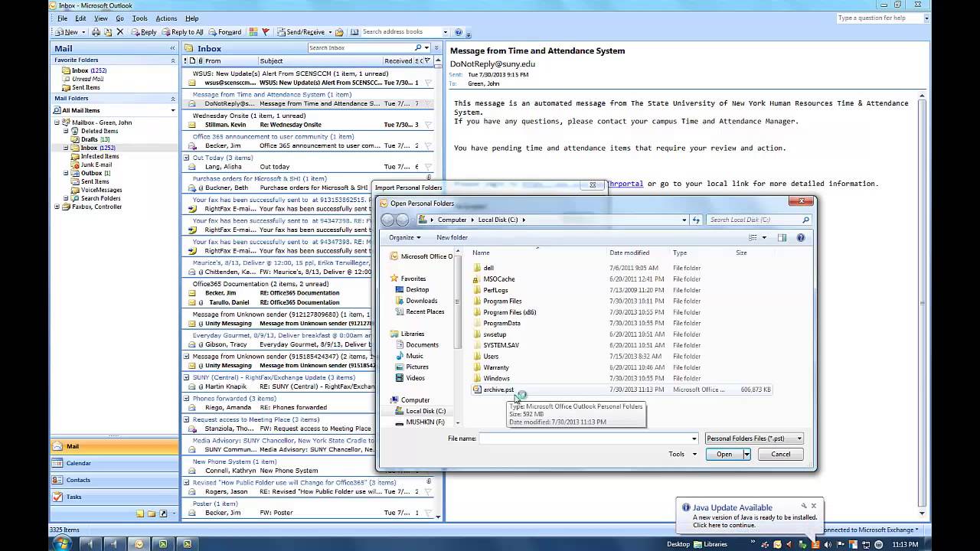Viewport: 980px width, 551px height.
Task: Switch to the Calendar pane
Action: (x=115, y=463)
